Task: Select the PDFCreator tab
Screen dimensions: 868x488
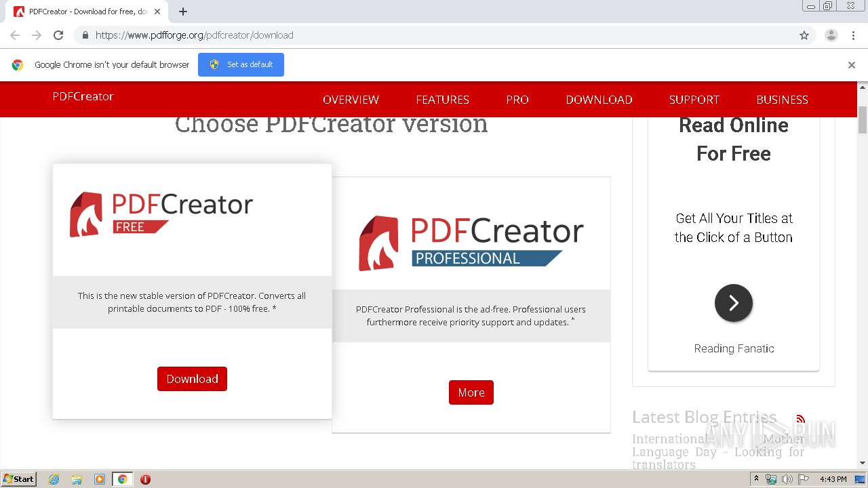Action: [x=87, y=12]
